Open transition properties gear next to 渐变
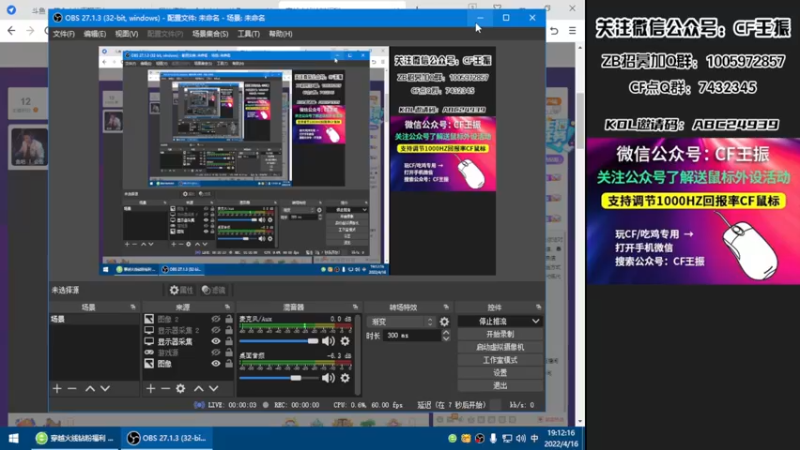This screenshot has height=450, width=800. coord(444,321)
